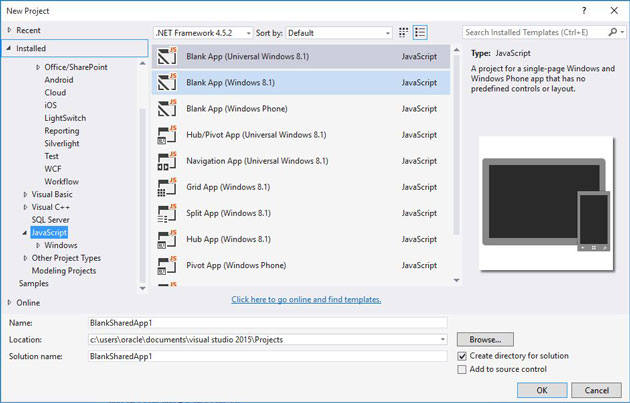Image resolution: width=630 pixels, height=403 pixels.
Task: Click the Blank App (Windows 8.1) template icon
Action: (167, 82)
